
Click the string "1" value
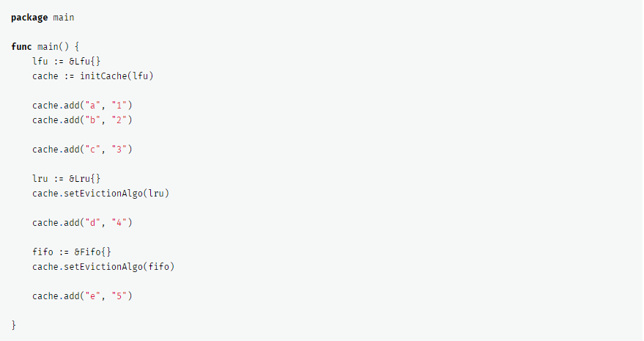click(x=119, y=105)
